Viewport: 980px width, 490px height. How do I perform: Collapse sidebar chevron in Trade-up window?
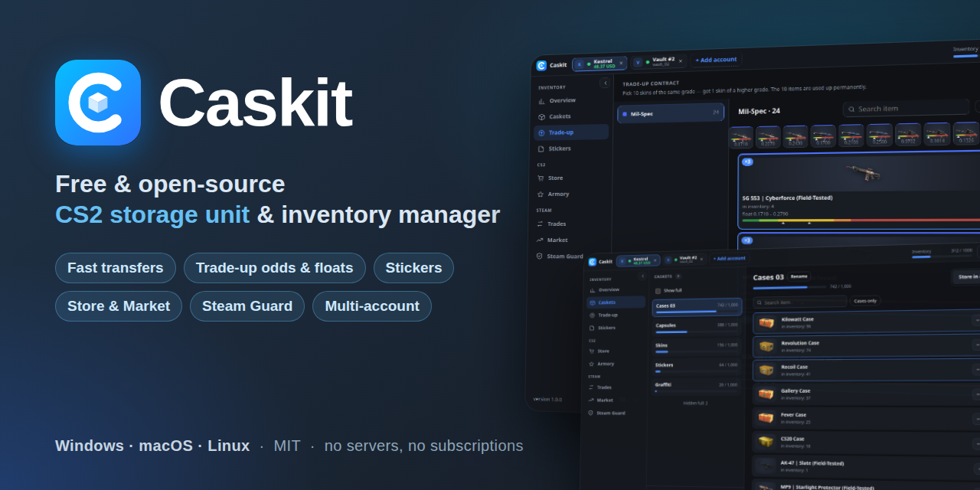[x=605, y=83]
